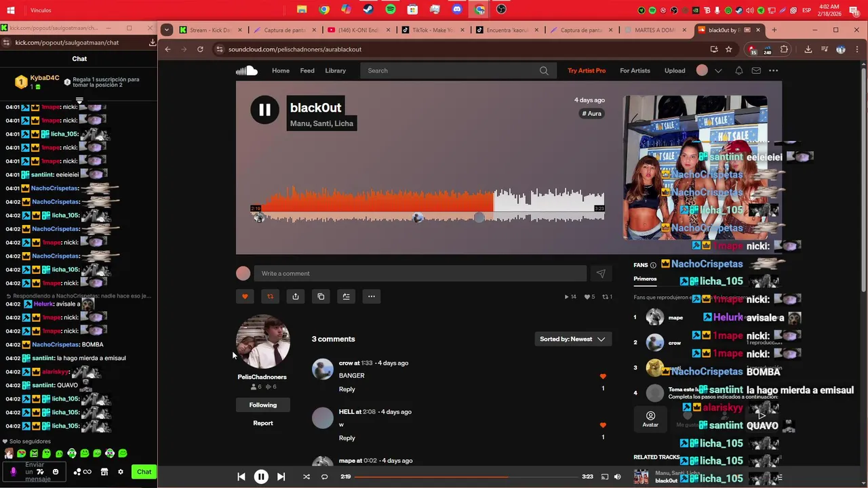Open the Manu, Santi, Licha artist link
The image size is (868, 488).
pos(321,123)
